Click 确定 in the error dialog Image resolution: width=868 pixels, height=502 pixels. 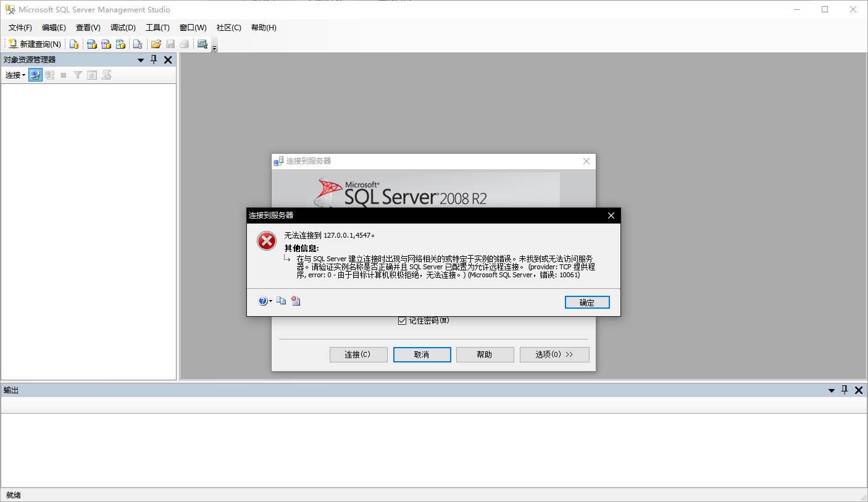(x=587, y=303)
